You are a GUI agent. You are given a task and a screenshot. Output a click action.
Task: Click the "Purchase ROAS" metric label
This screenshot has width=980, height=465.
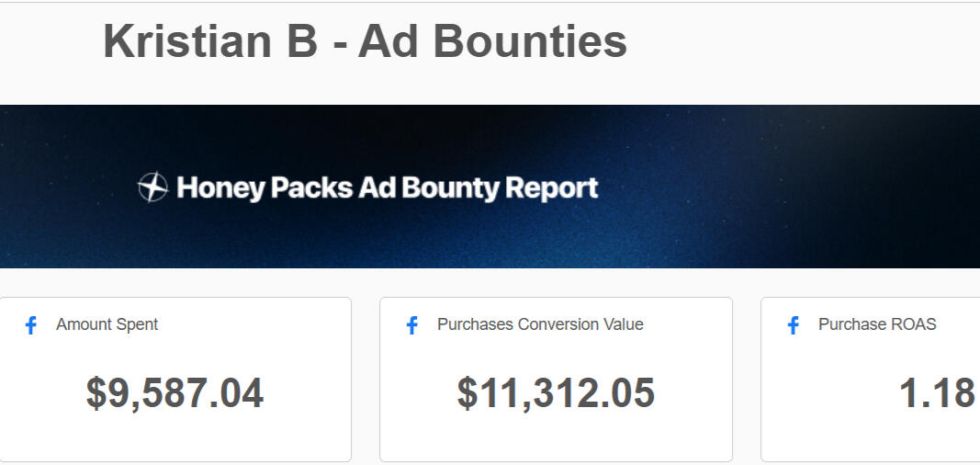tap(877, 324)
